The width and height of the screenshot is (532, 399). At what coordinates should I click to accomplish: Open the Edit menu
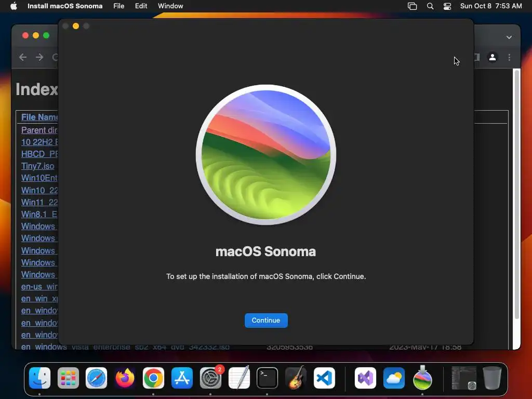(x=141, y=6)
